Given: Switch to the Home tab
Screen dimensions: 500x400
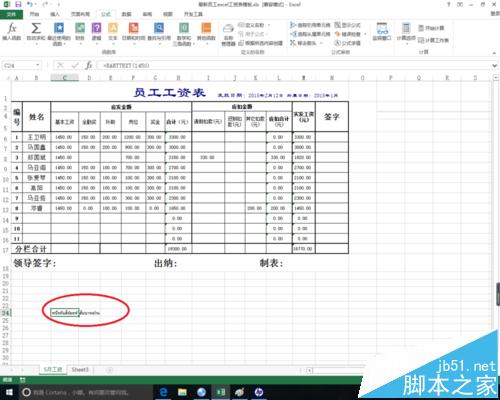Looking at the screenshot, I should coord(34,14).
